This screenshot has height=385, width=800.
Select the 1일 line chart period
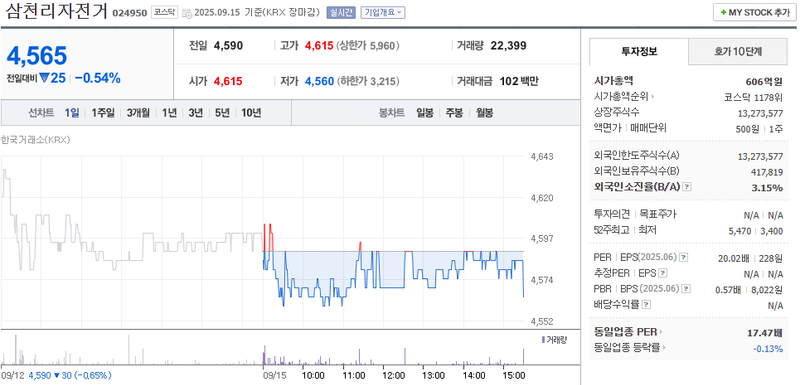pos(72,113)
